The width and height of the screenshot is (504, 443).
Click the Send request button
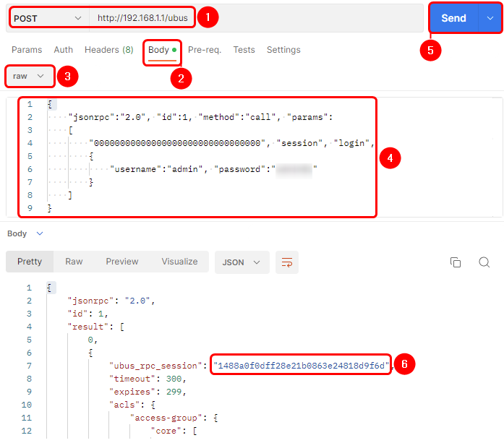click(453, 18)
